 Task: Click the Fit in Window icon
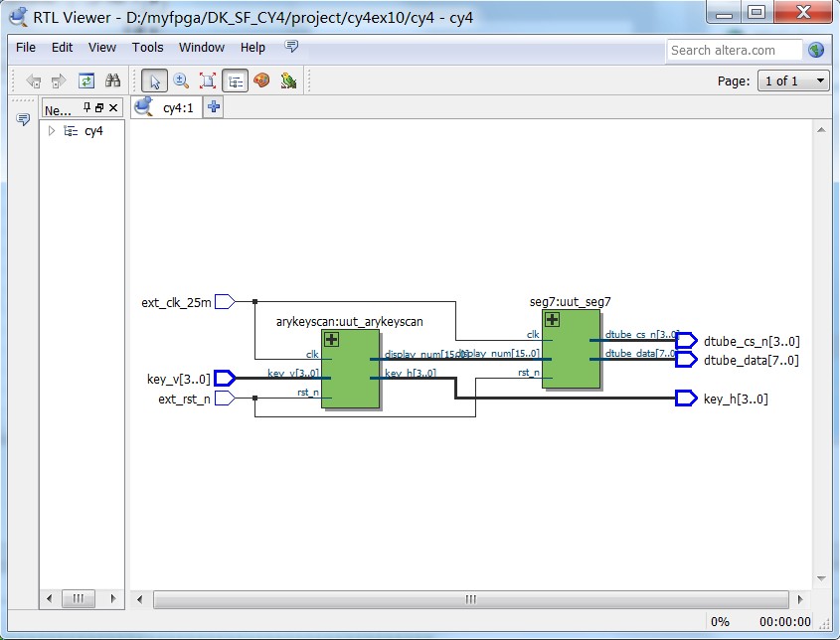[x=208, y=80]
